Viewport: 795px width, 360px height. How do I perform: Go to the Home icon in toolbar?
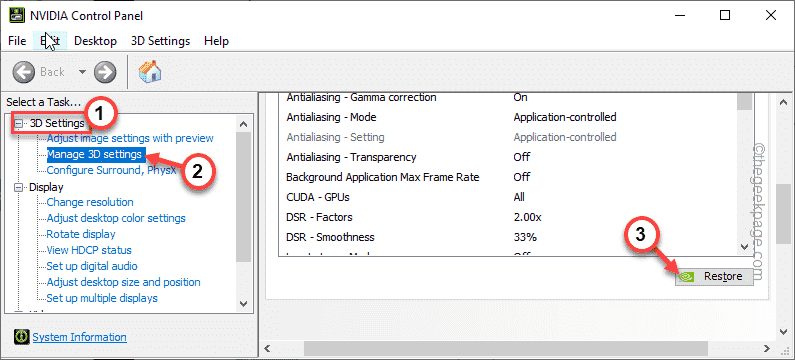coord(150,72)
